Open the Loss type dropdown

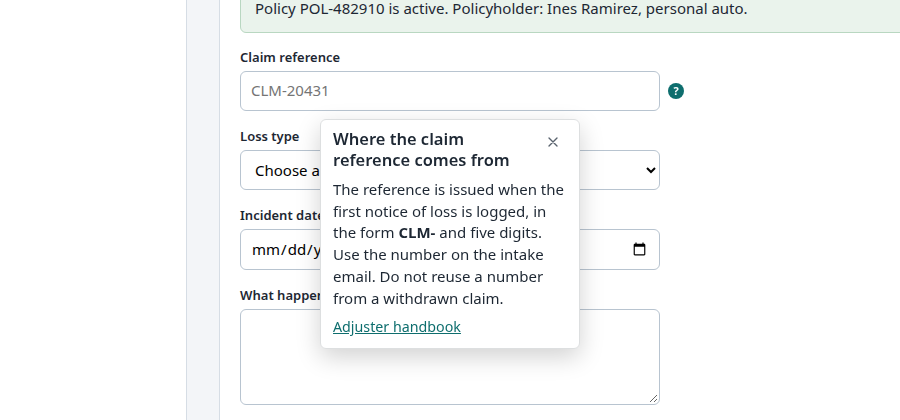(449, 170)
